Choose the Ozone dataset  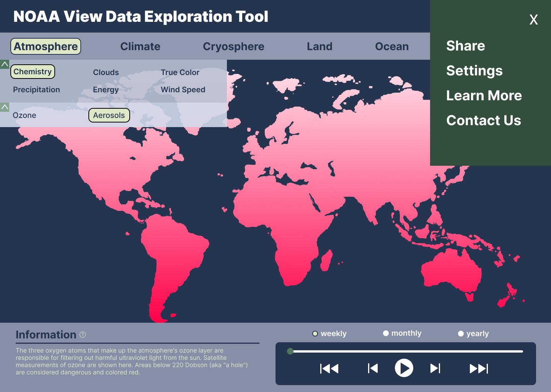[x=24, y=115]
